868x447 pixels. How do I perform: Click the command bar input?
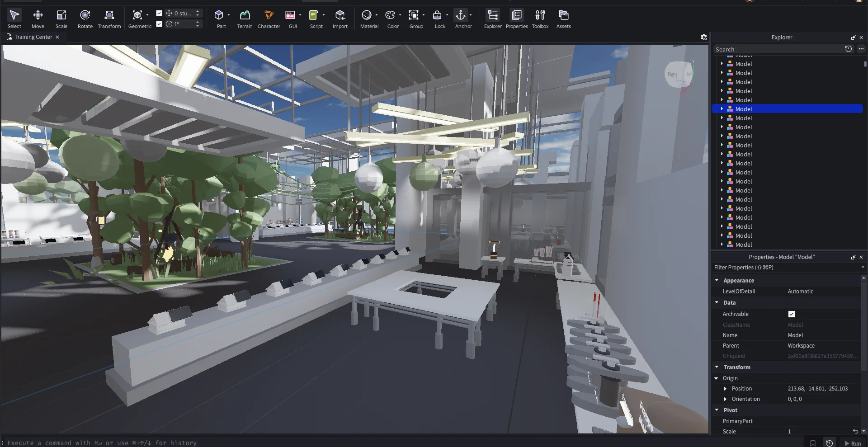[x=402, y=443]
